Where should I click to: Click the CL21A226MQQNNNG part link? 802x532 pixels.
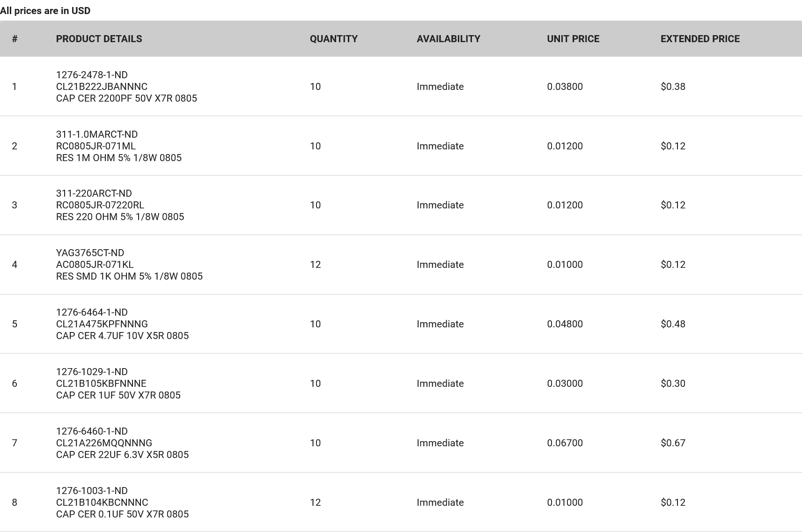(x=104, y=443)
